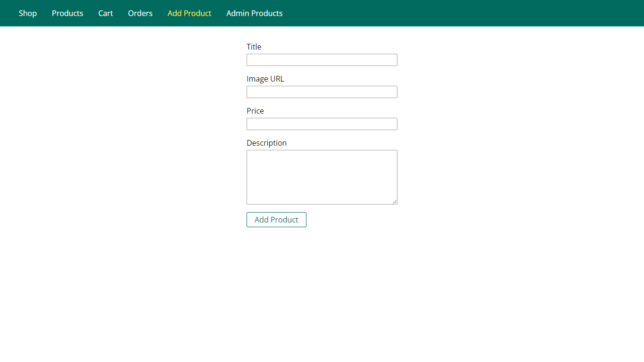Click inside the Description text area
This screenshot has height=362, width=644.
[322, 177]
